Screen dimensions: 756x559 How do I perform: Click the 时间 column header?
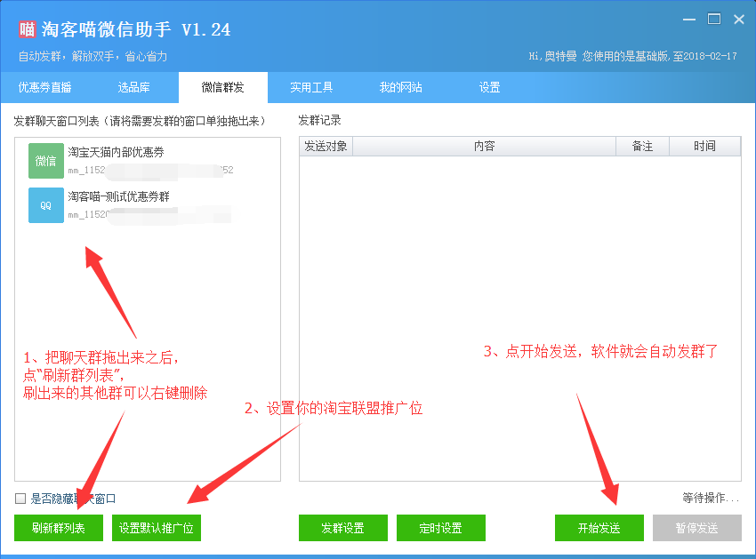click(704, 146)
